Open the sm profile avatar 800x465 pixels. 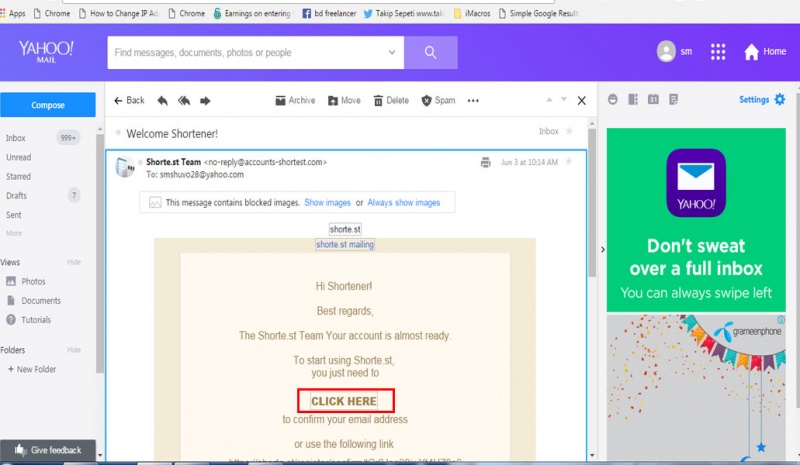coord(666,52)
